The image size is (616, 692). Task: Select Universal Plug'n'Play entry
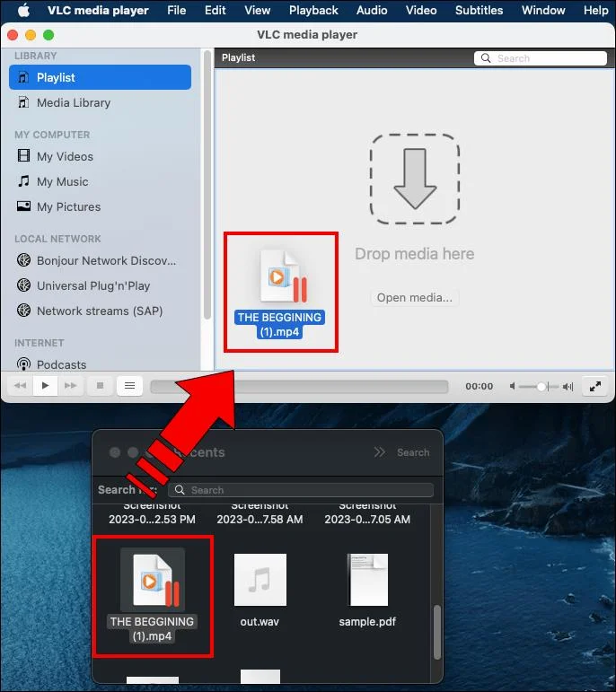[101, 285]
